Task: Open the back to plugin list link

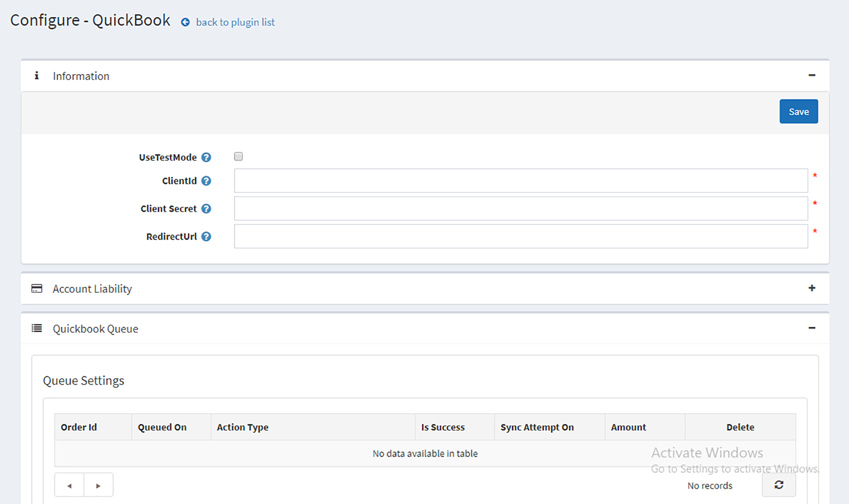Action: [235, 22]
